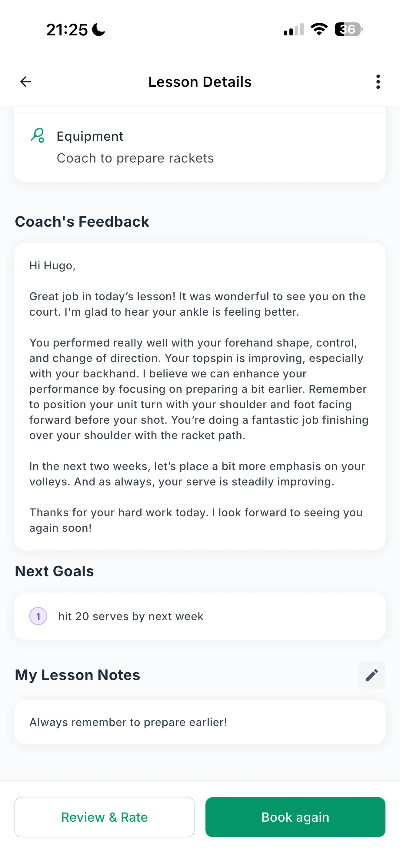Open the three-dot options menu
Screen dimensions: 400x868
pyautogui.click(x=378, y=81)
